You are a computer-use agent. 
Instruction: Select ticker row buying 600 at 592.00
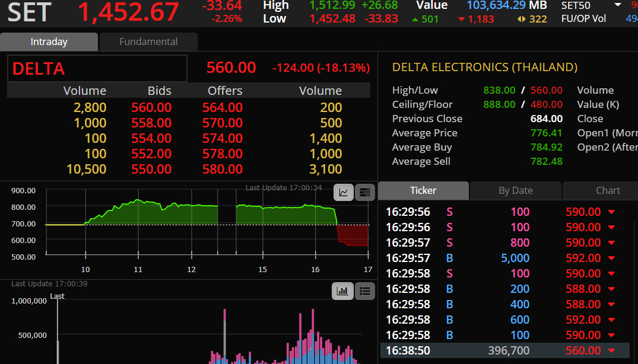[x=504, y=320]
